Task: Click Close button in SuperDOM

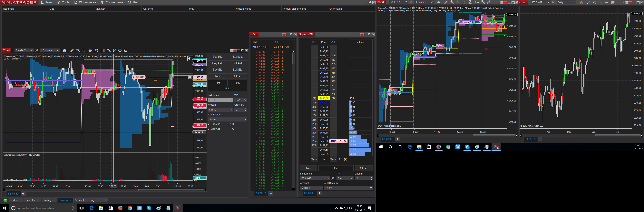Action: pyautogui.click(x=364, y=168)
